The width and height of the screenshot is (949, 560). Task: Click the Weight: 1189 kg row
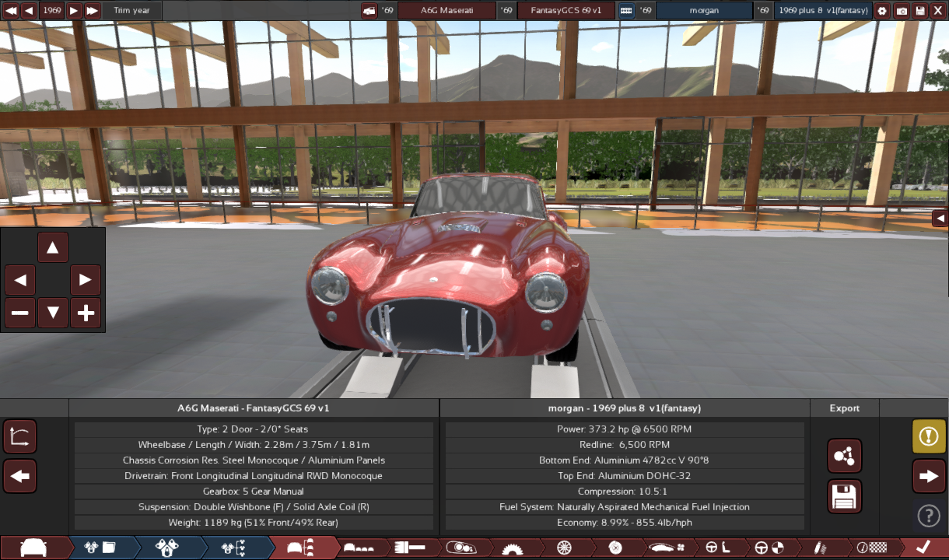click(x=254, y=523)
